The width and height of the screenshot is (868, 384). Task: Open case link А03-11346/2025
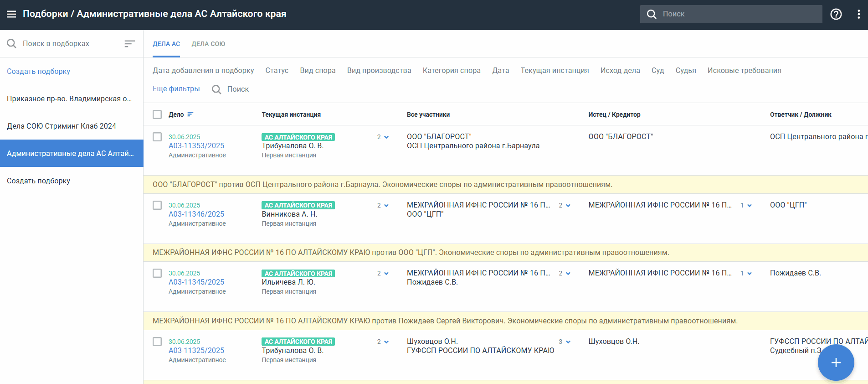click(x=196, y=214)
